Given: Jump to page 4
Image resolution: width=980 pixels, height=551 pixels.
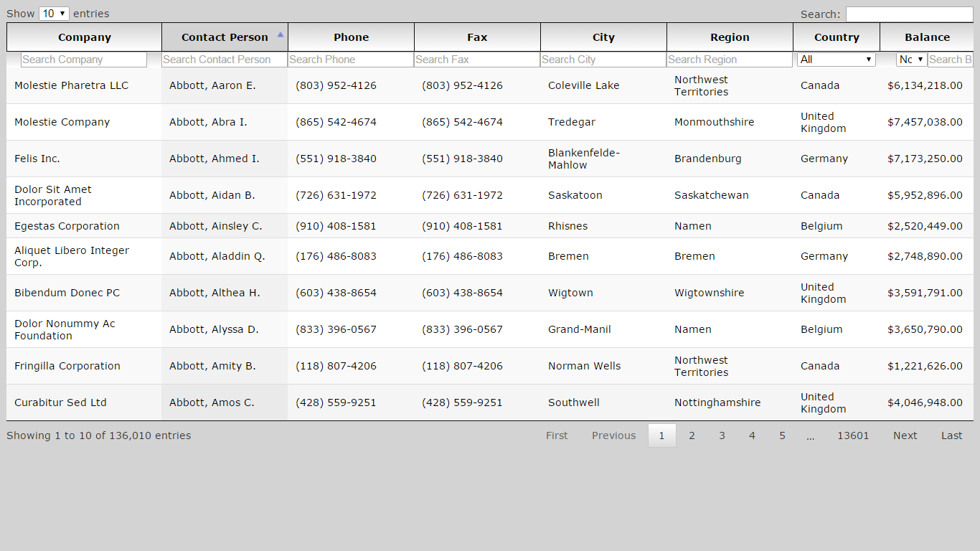Looking at the screenshot, I should (x=752, y=435).
